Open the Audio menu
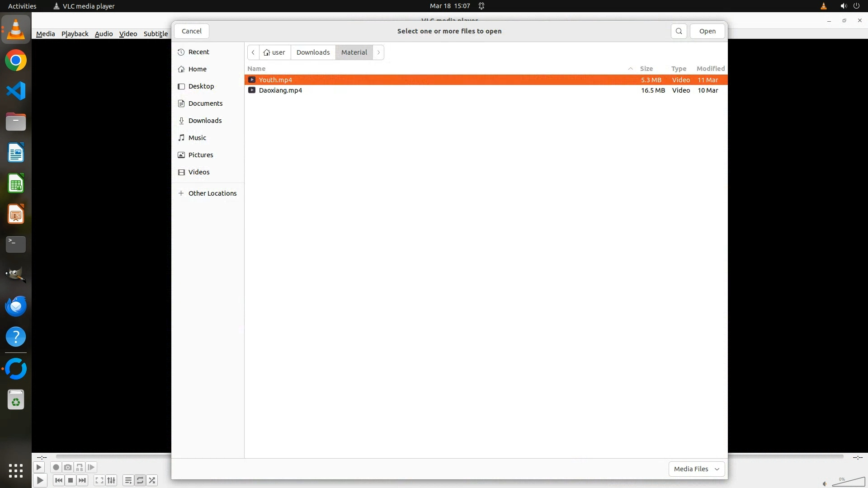This screenshot has width=868, height=488. (104, 34)
